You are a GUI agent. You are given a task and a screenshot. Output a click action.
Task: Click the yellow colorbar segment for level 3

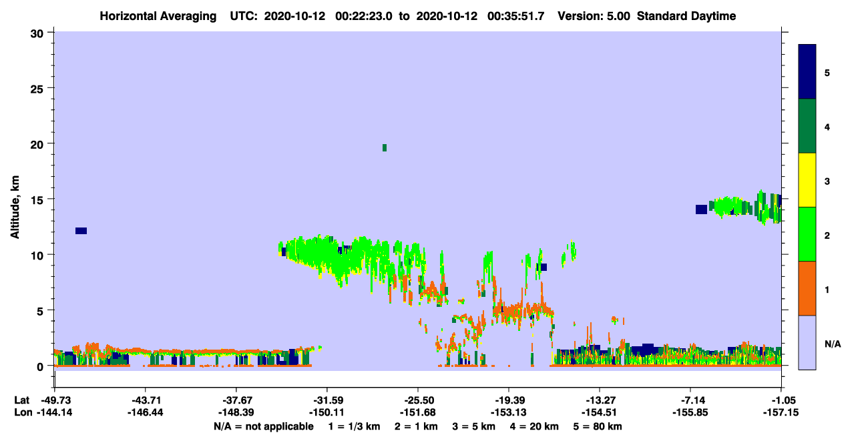[807, 180]
